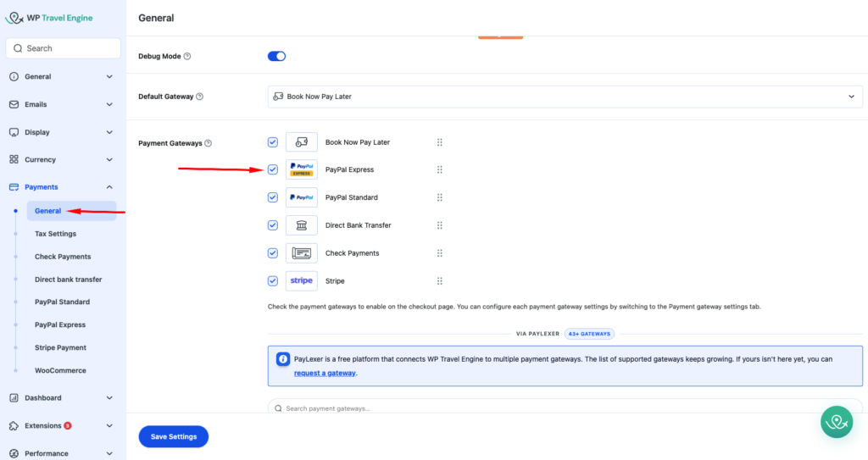Screen dimensions: 868x460
Task: Click the Book Now Pay Later gateway icon
Action: click(302, 142)
